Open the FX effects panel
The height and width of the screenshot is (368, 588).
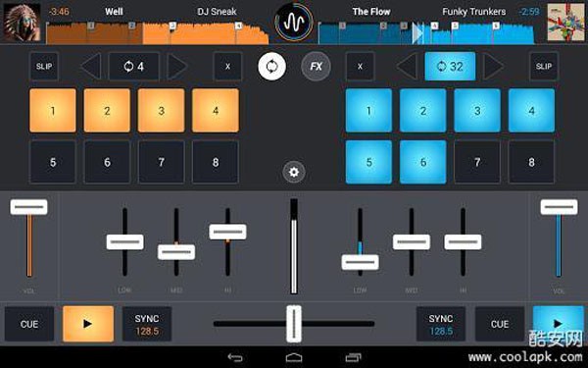coord(317,67)
